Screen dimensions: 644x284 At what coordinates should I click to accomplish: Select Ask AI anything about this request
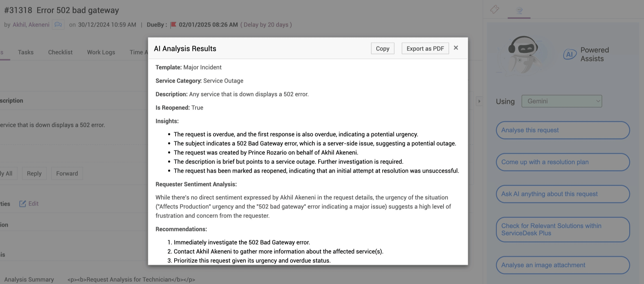point(563,194)
